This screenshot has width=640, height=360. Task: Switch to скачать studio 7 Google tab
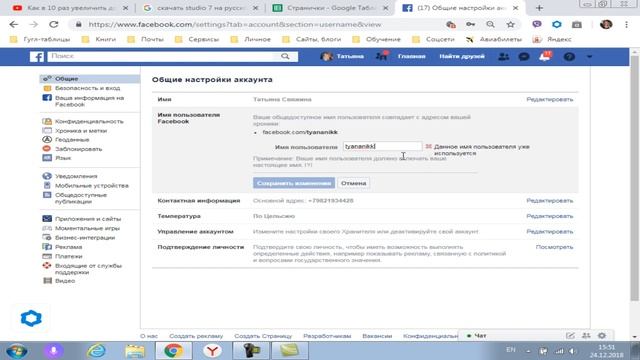[x=200, y=8]
